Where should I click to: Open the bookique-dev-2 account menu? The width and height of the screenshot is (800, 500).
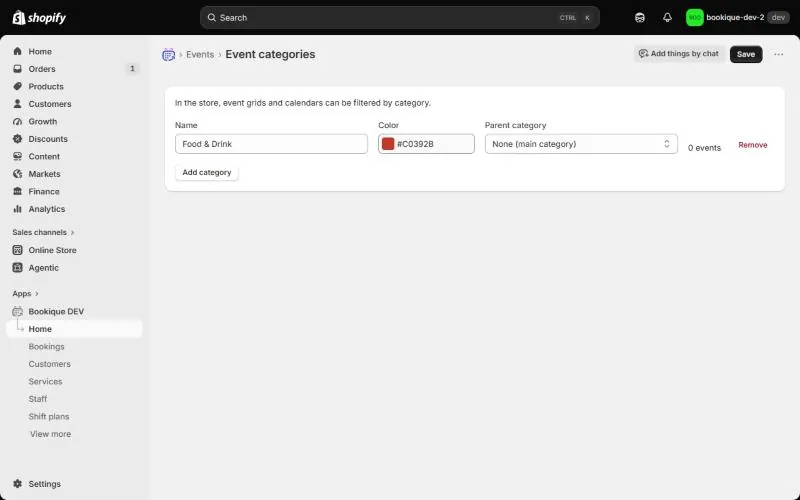pos(737,18)
